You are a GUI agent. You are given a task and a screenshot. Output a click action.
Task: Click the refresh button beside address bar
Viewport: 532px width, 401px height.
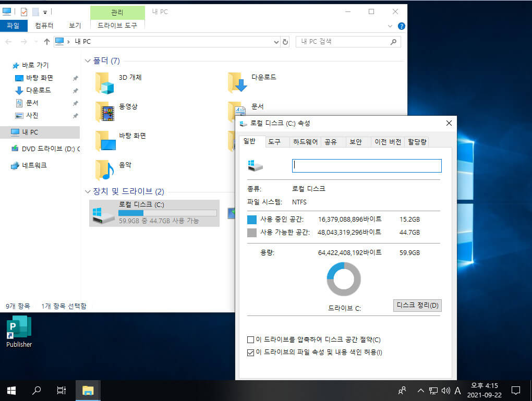pyautogui.click(x=285, y=42)
